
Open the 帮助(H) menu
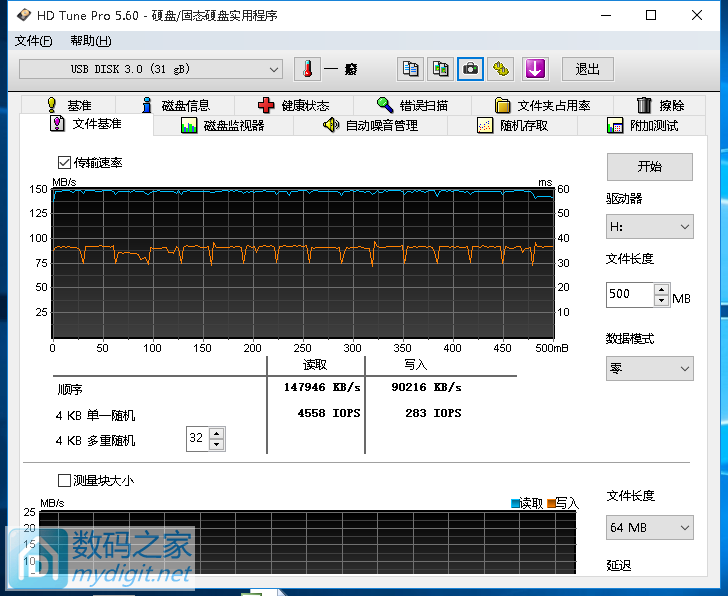click(91, 41)
